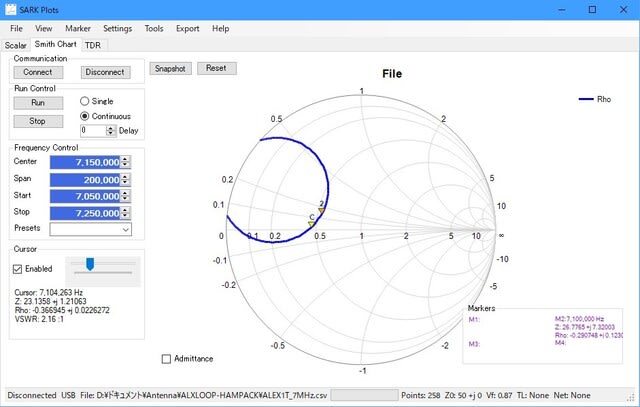
Task: Click the Span spinner arrows
Action: point(125,180)
